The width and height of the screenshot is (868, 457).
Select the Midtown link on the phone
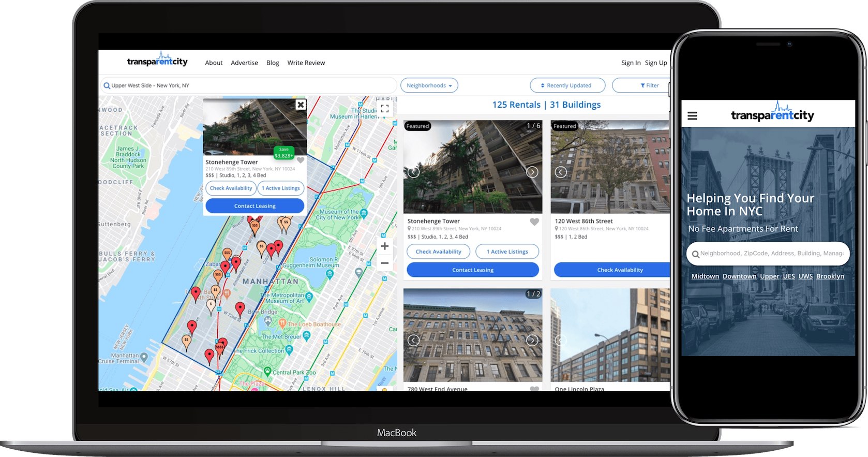pyautogui.click(x=705, y=276)
